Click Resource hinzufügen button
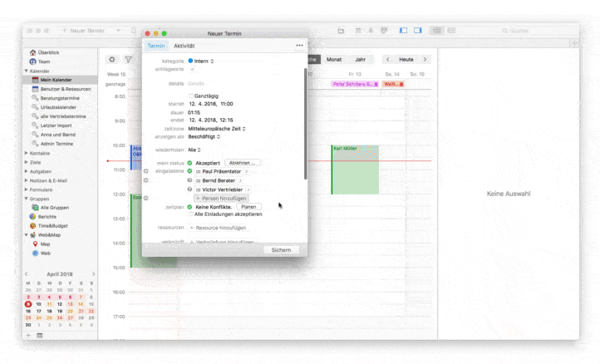Screen dimensions: 600x364 (218, 228)
